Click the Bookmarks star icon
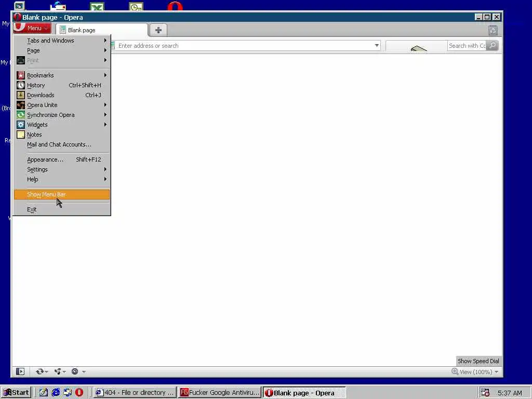The width and height of the screenshot is (532, 399). [x=21, y=75]
